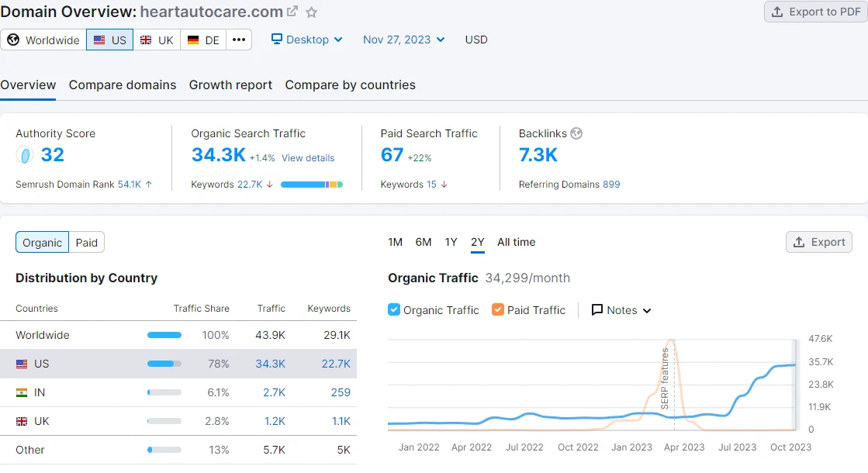
Task: Click View details link
Action: pyautogui.click(x=308, y=158)
